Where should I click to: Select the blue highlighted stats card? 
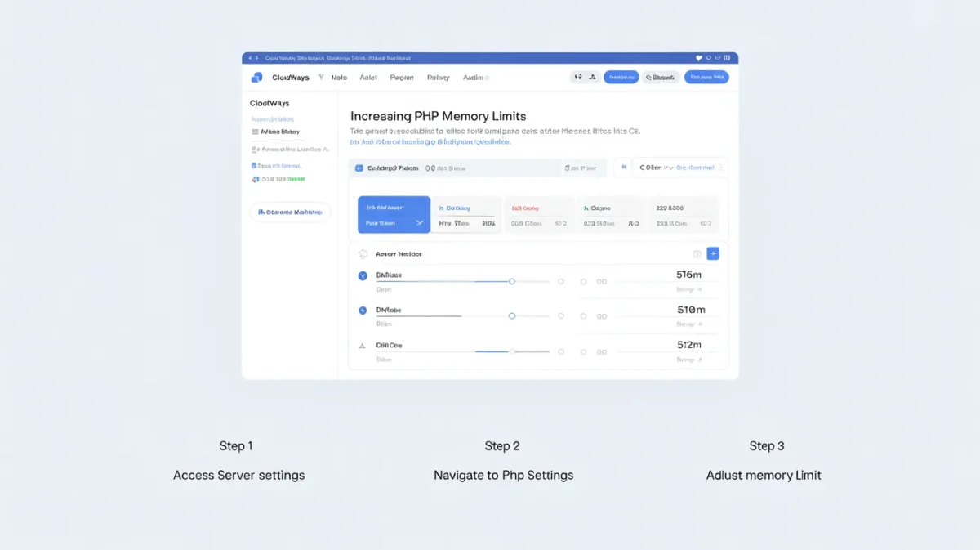coord(394,215)
